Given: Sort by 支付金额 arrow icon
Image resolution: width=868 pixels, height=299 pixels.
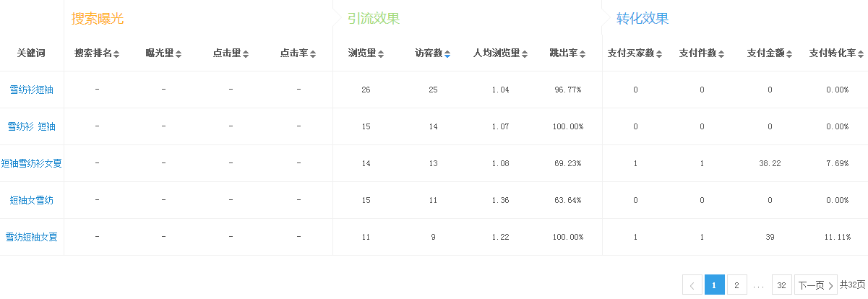Looking at the screenshot, I should tap(790, 53).
